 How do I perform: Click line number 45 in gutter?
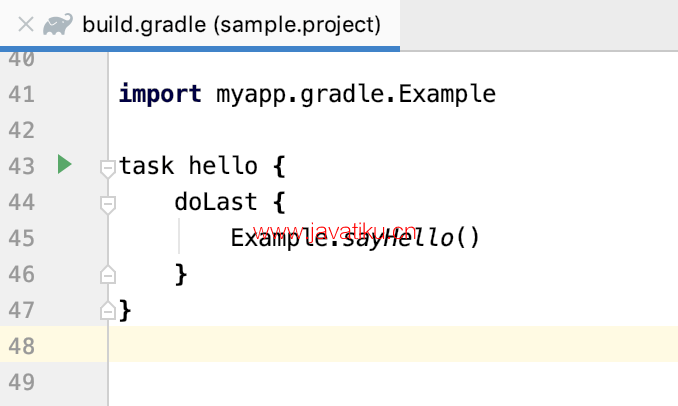(x=21, y=238)
